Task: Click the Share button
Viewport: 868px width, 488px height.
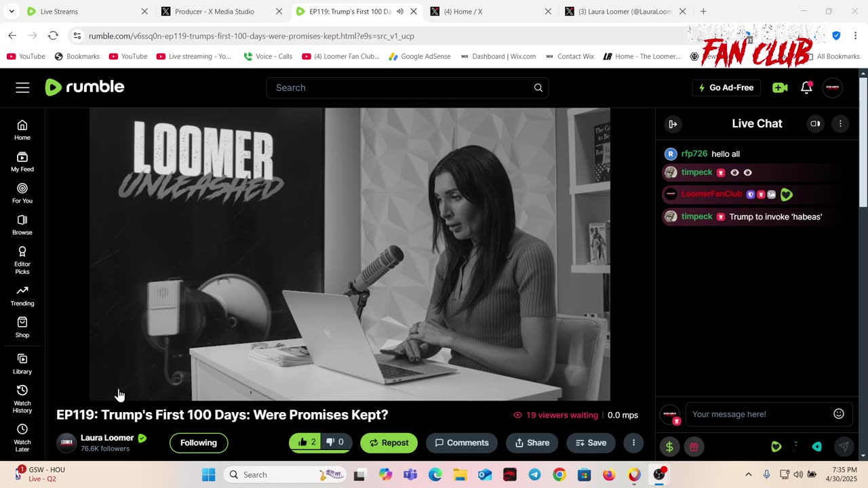Action: click(532, 443)
